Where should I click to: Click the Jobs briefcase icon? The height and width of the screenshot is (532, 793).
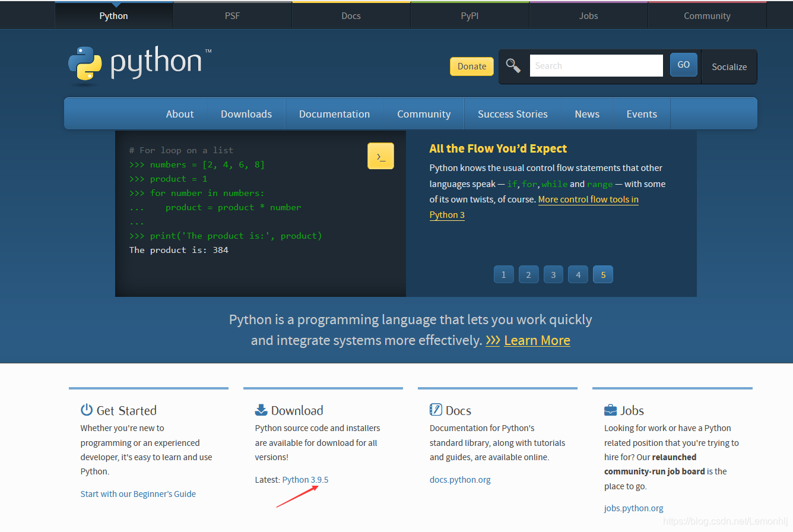point(610,410)
